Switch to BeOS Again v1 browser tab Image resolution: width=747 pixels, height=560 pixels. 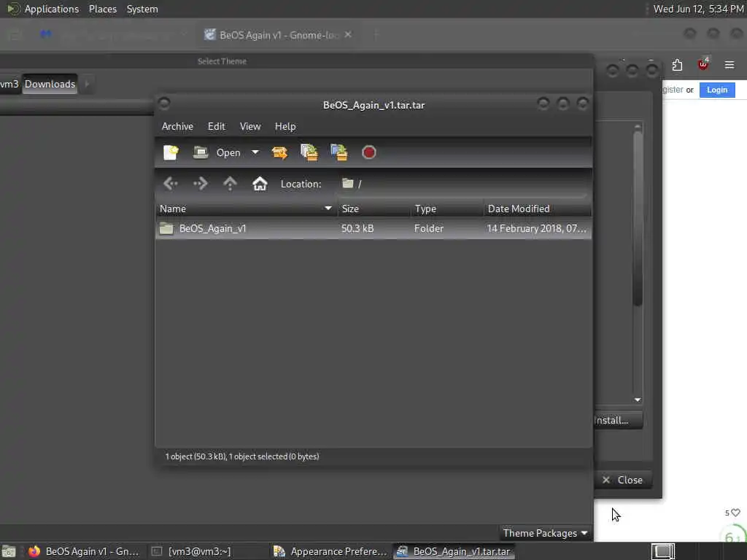click(278, 35)
